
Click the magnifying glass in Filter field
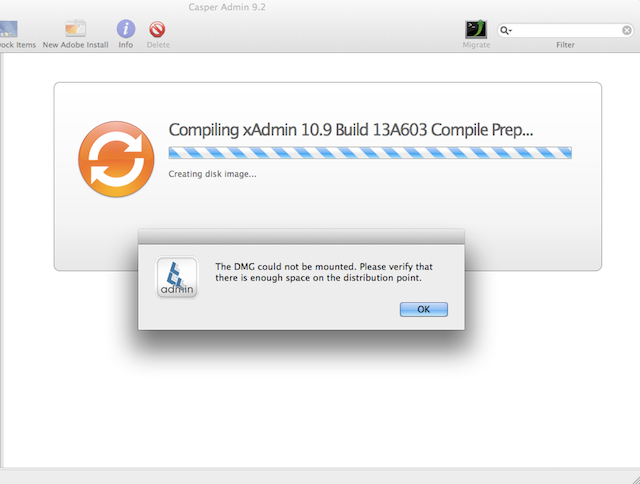[506, 31]
